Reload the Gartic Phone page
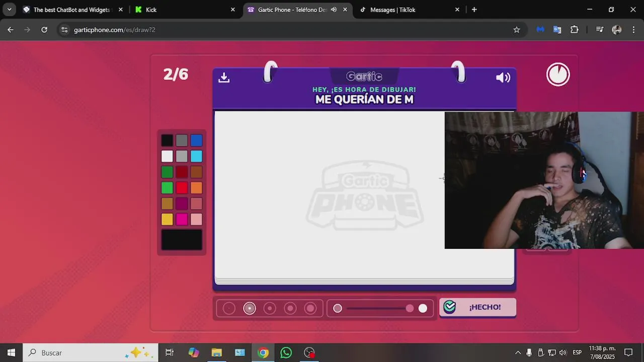Image resolution: width=644 pixels, height=362 pixels. pyautogui.click(x=44, y=30)
